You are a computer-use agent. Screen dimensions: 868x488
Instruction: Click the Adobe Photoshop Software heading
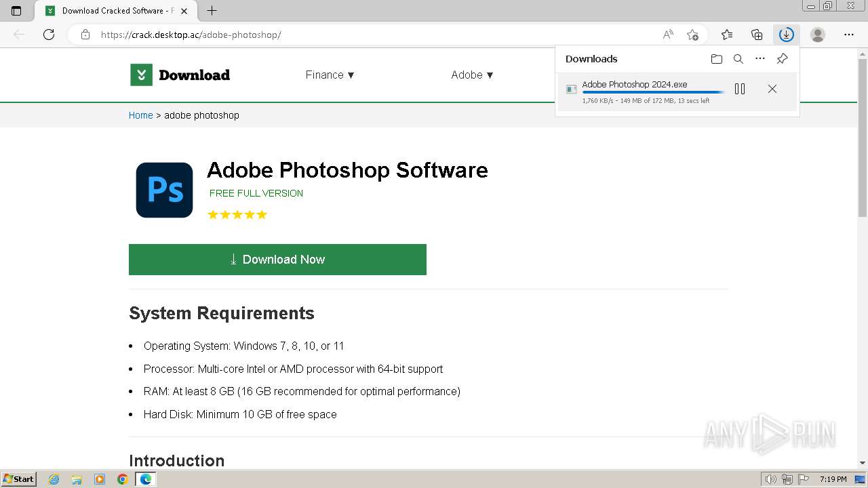[x=347, y=169]
